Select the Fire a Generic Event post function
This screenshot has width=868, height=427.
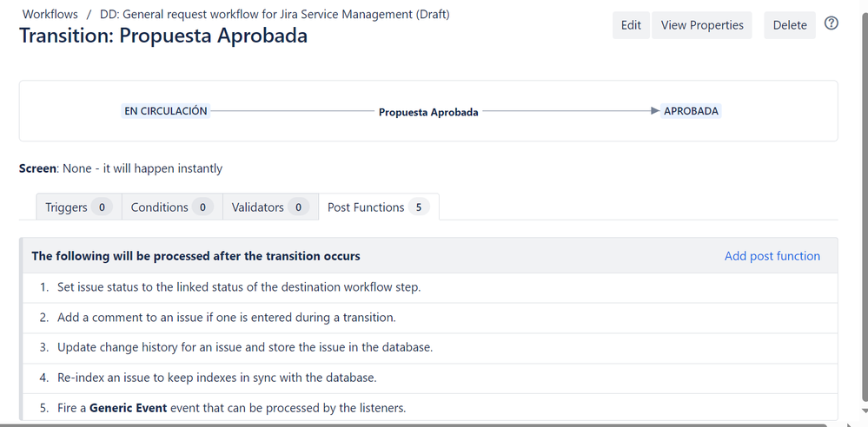[x=429, y=408]
